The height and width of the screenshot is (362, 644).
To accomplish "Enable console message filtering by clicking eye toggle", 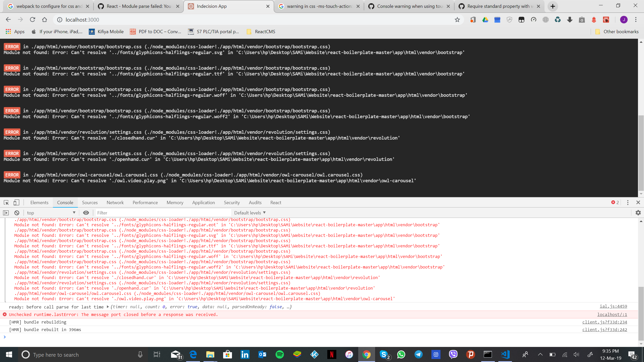I will 86,212.
